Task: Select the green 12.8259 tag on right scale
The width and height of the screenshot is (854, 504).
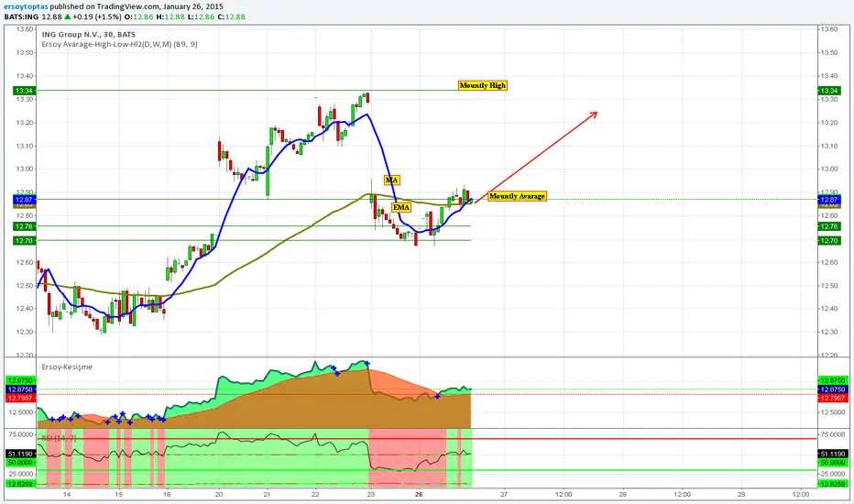Action: (x=832, y=483)
